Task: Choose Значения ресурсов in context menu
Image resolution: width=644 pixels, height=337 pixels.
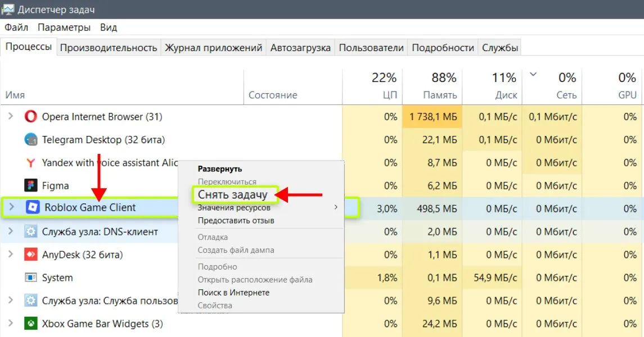Action: [x=234, y=208]
